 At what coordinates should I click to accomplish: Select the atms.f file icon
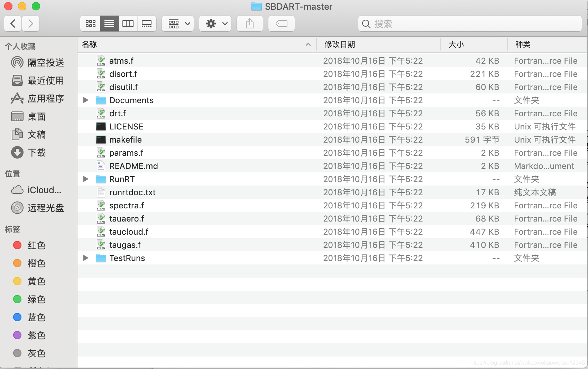click(101, 61)
